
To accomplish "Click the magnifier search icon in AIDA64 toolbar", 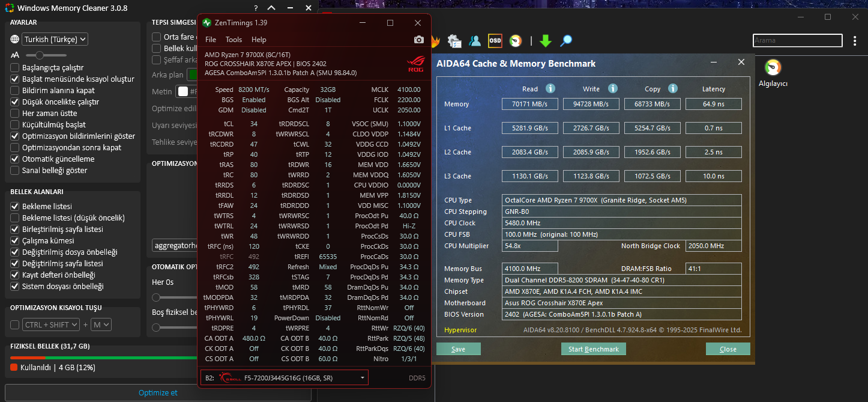I will [565, 41].
